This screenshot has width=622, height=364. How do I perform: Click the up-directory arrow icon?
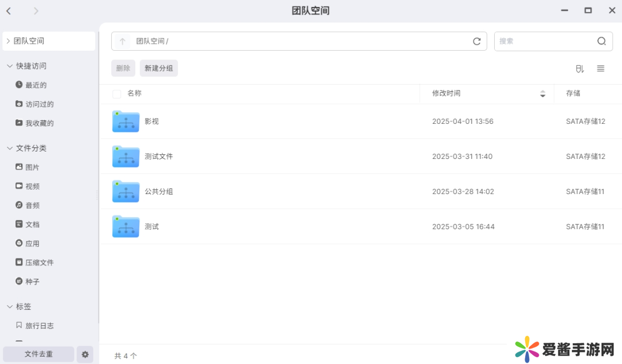click(x=122, y=41)
